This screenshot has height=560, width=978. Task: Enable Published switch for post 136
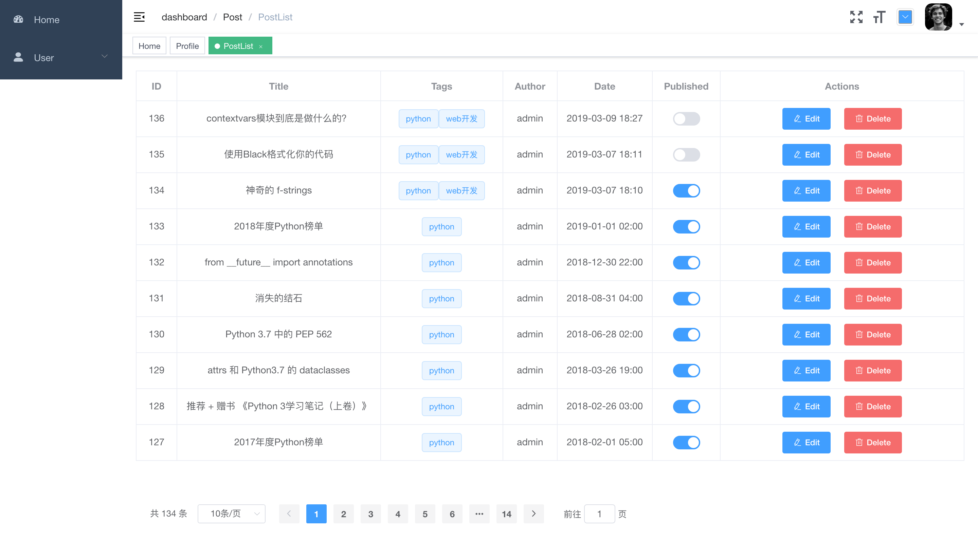(686, 118)
